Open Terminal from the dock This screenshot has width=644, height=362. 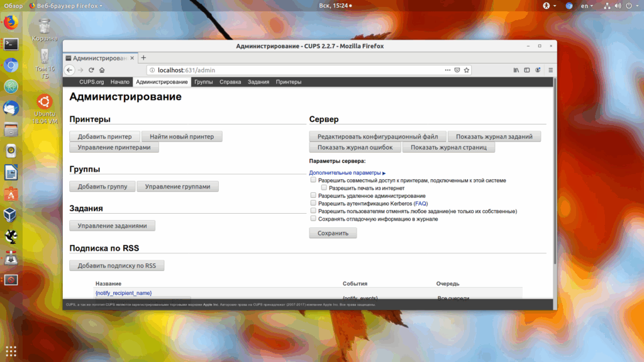[x=11, y=44]
